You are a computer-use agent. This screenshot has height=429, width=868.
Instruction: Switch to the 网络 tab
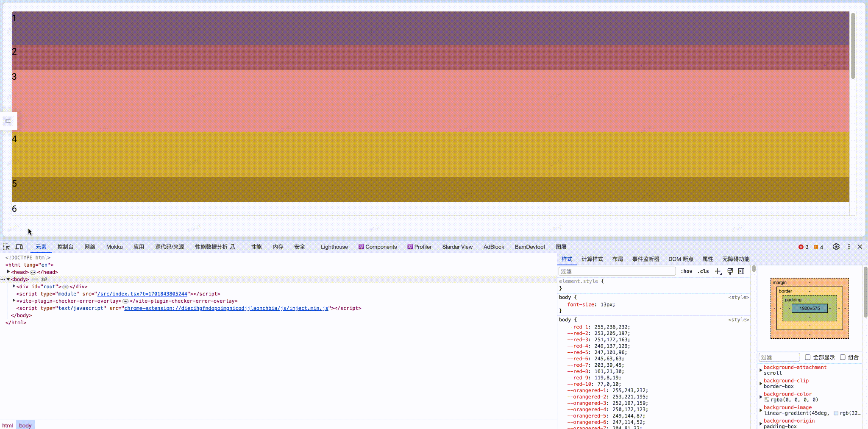point(90,247)
